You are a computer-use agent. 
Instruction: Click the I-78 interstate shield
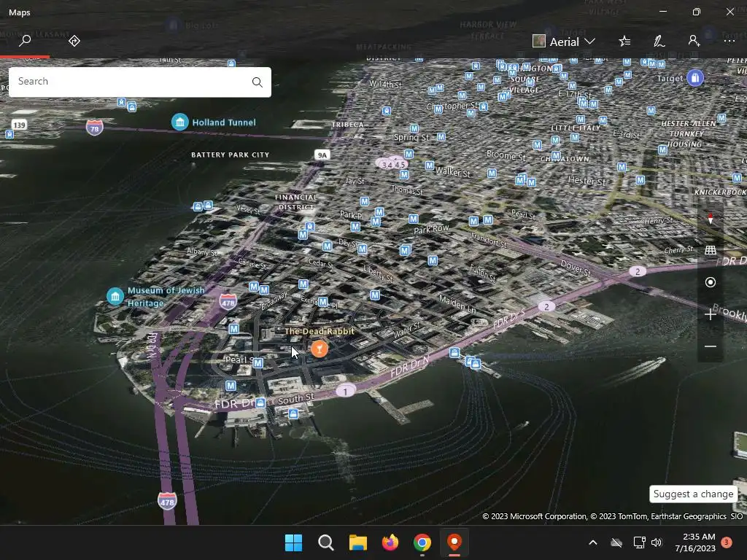click(x=94, y=128)
